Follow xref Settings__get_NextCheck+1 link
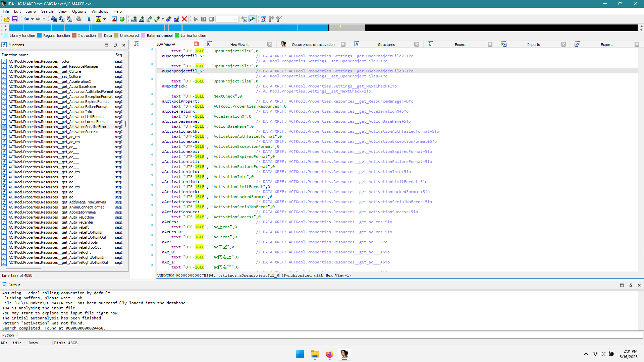 [342, 86]
